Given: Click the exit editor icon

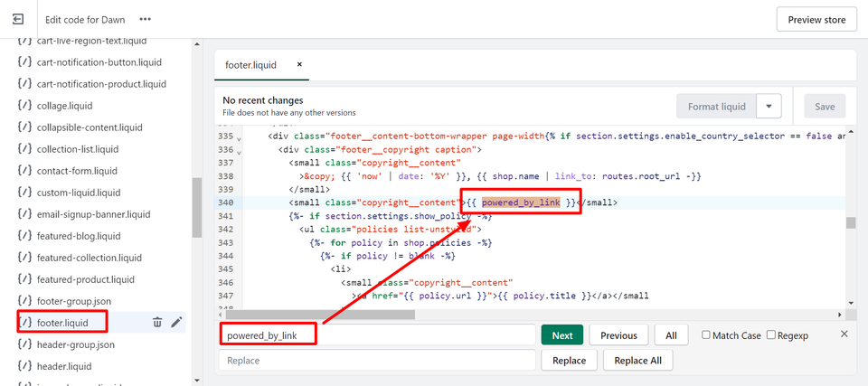Looking at the screenshot, I should point(18,19).
